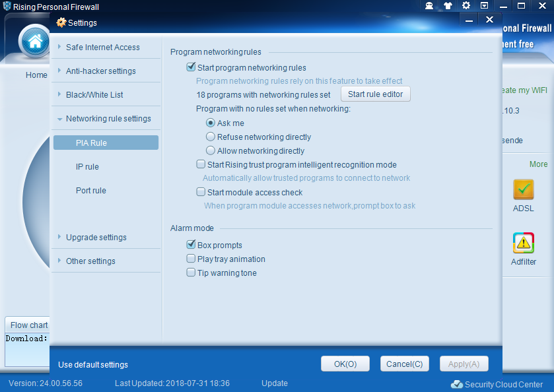Select the IP rule item
The width and height of the screenshot is (554, 392).
pyautogui.click(x=87, y=167)
